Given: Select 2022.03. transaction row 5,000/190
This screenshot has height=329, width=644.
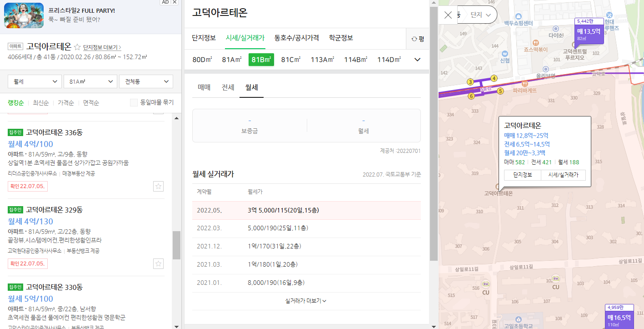Looking at the screenshot, I should tap(306, 228).
